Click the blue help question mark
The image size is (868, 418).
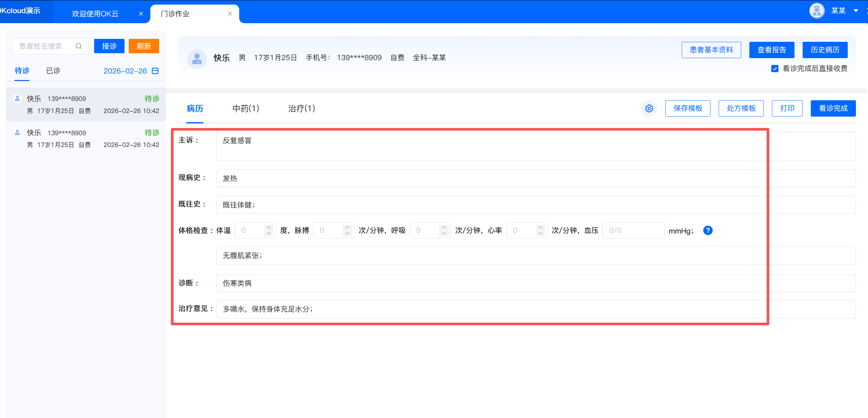click(x=708, y=230)
